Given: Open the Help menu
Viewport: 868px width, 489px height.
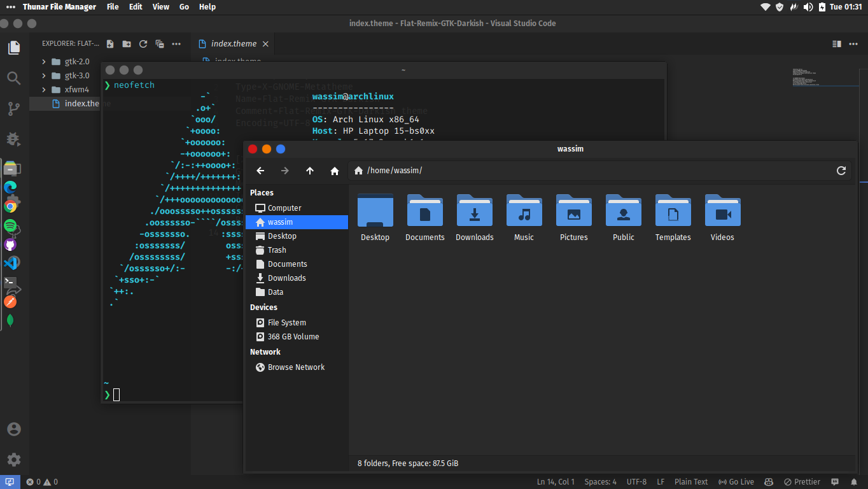Looking at the screenshot, I should tap(207, 7).
